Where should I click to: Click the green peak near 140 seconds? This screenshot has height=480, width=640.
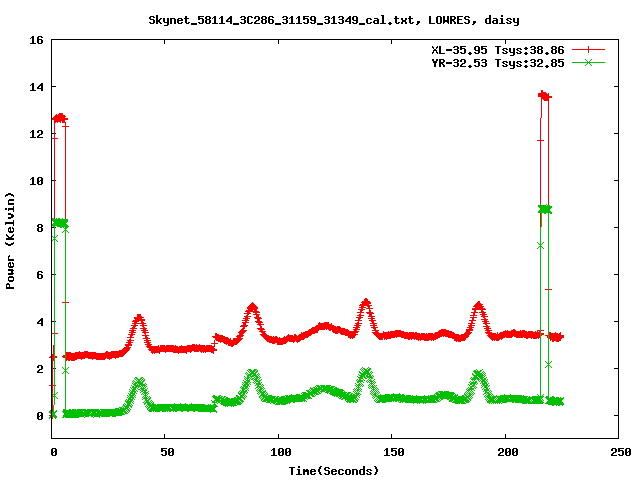[x=366, y=372]
